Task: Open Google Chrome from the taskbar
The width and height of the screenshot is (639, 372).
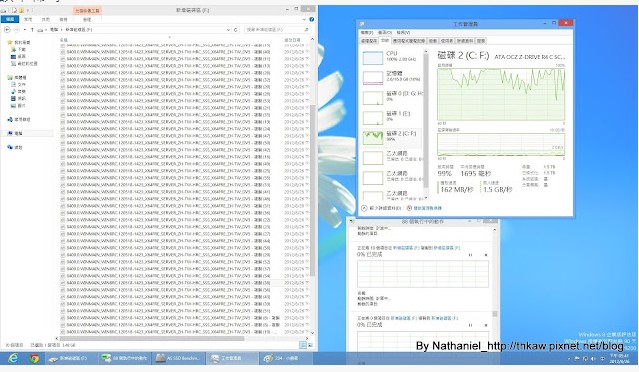Action: click(x=34, y=358)
